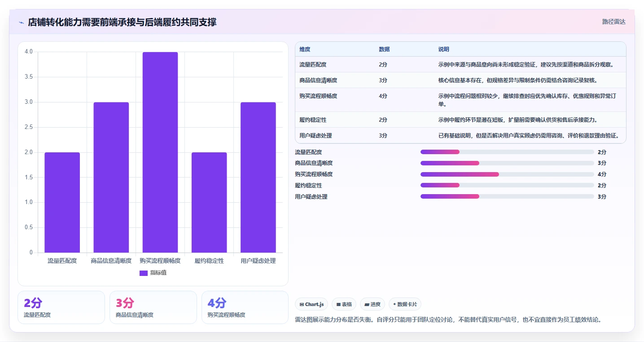The width and height of the screenshot is (644, 342).
Task: Click the 购买流程顺畅度 progress bar
Action: click(x=507, y=174)
